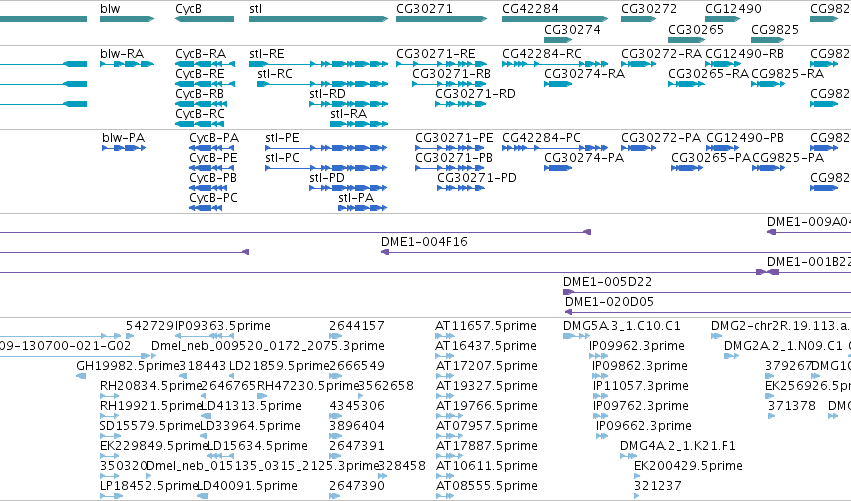Viewport: 851px width, 501px height.
Task: Select the stl-RA transcript
Action: point(359,124)
